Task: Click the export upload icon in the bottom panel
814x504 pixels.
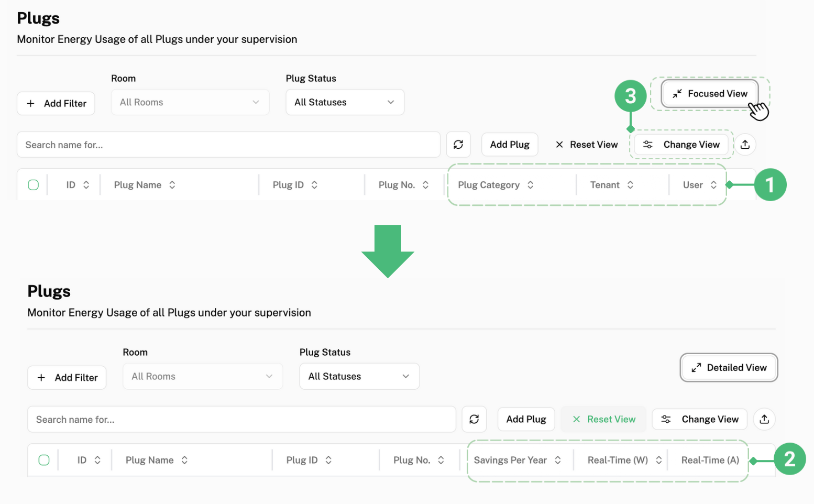Action: click(764, 419)
